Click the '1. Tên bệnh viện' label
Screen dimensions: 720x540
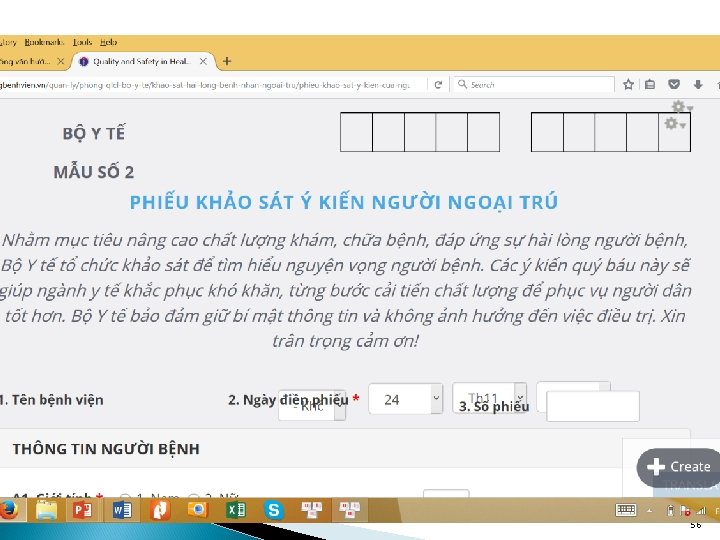pos(51,400)
